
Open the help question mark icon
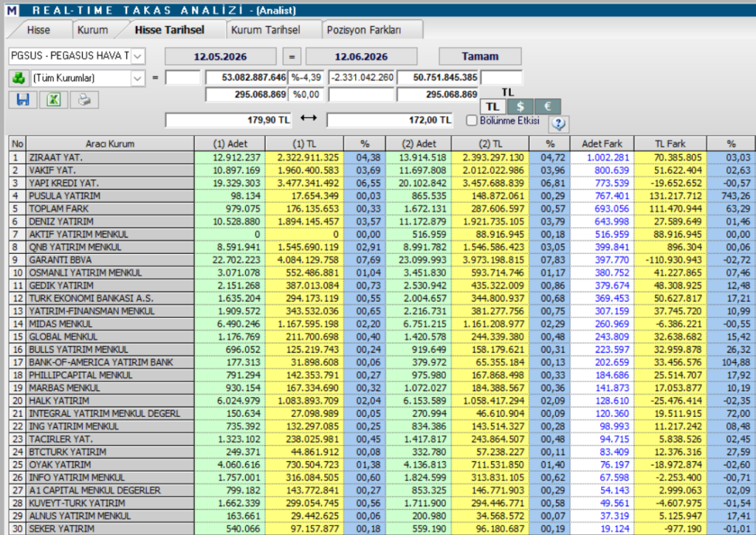[558, 124]
